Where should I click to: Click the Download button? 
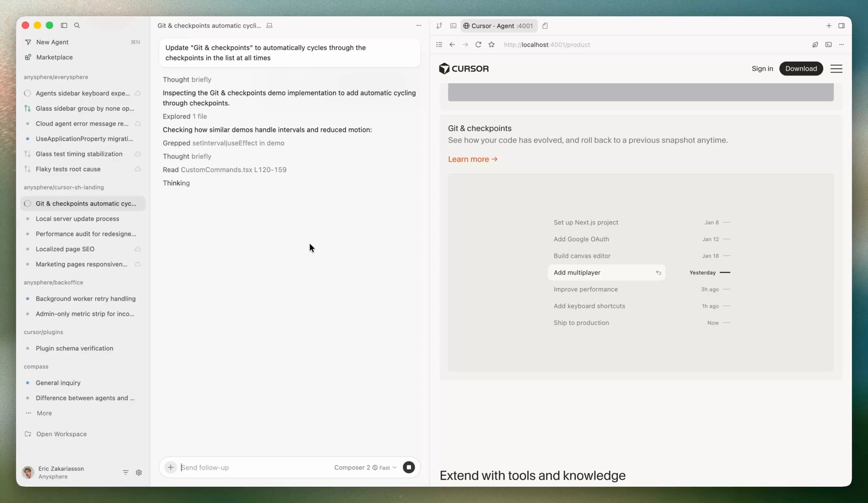(x=801, y=69)
